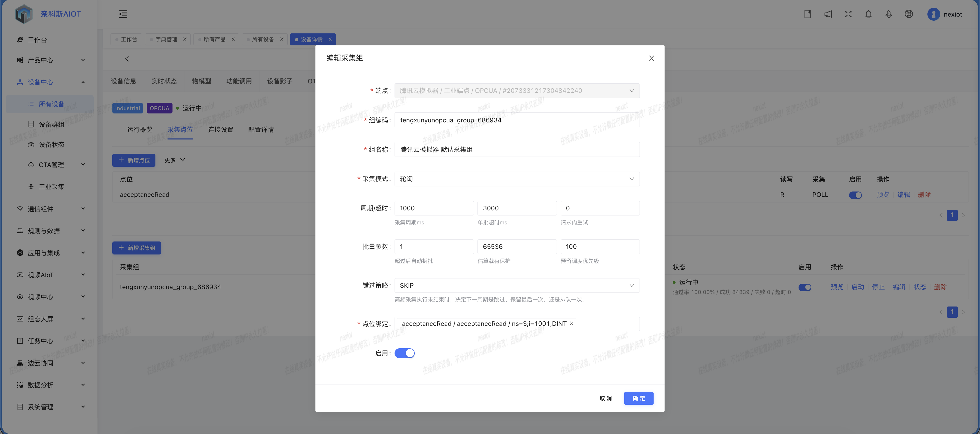Close the 编辑采集组 dialog

point(651,58)
